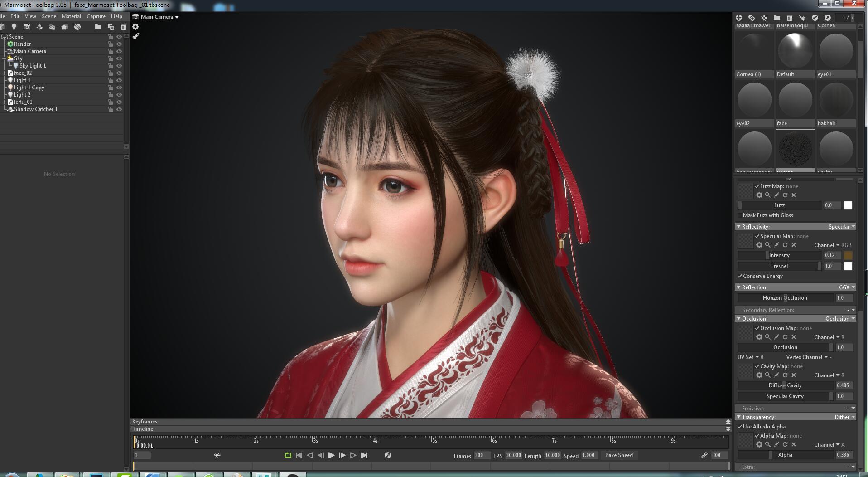The height and width of the screenshot is (477, 868).
Task: Click the Bake Speed button
Action: pyautogui.click(x=619, y=455)
